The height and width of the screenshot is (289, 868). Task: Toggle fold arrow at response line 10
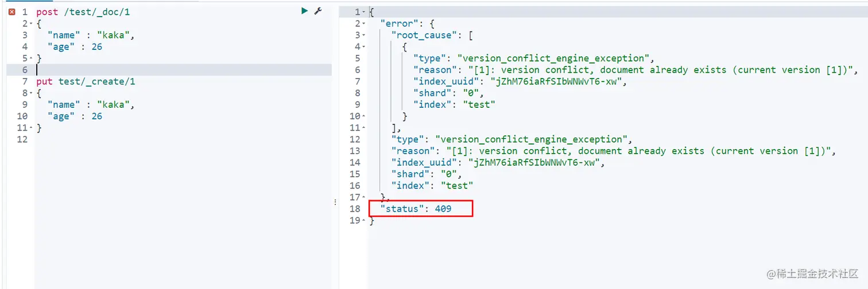[x=365, y=116]
